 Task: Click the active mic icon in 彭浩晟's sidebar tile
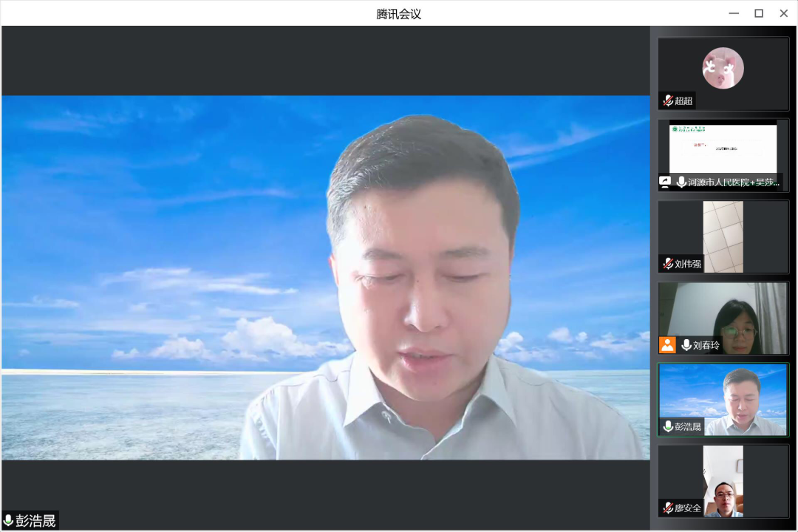pyautogui.click(x=667, y=426)
